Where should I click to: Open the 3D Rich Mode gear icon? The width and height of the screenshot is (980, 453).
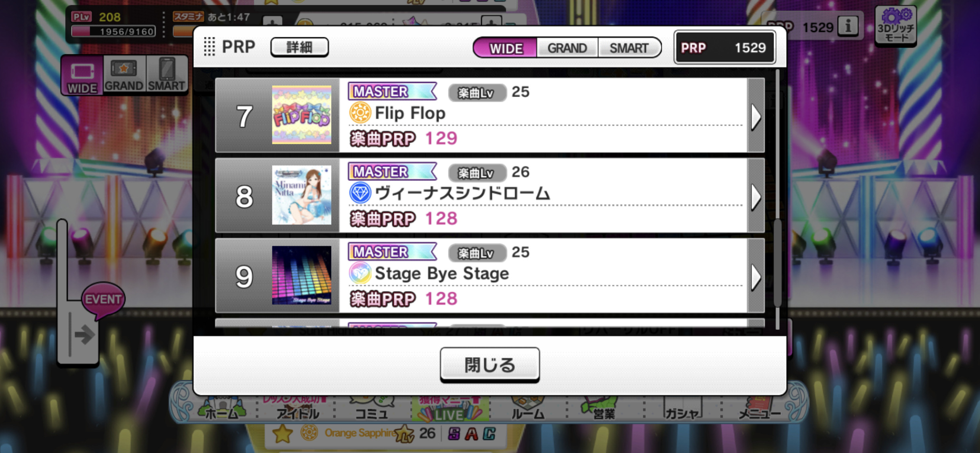pos(896,25)
